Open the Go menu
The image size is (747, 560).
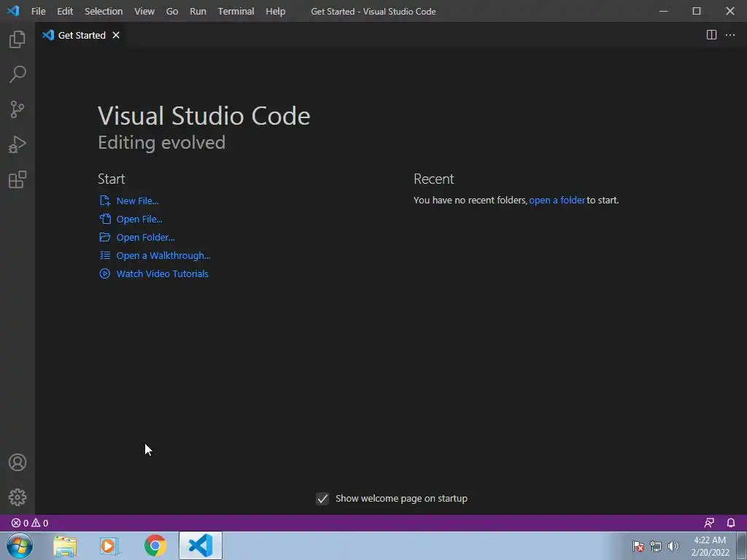pyautogui.click(x=172, y=11)
